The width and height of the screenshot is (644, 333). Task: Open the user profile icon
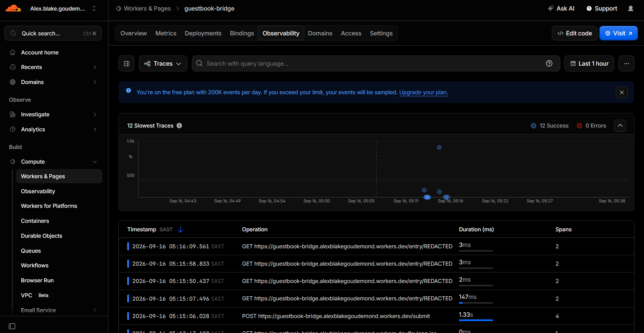tap(631, 9)
